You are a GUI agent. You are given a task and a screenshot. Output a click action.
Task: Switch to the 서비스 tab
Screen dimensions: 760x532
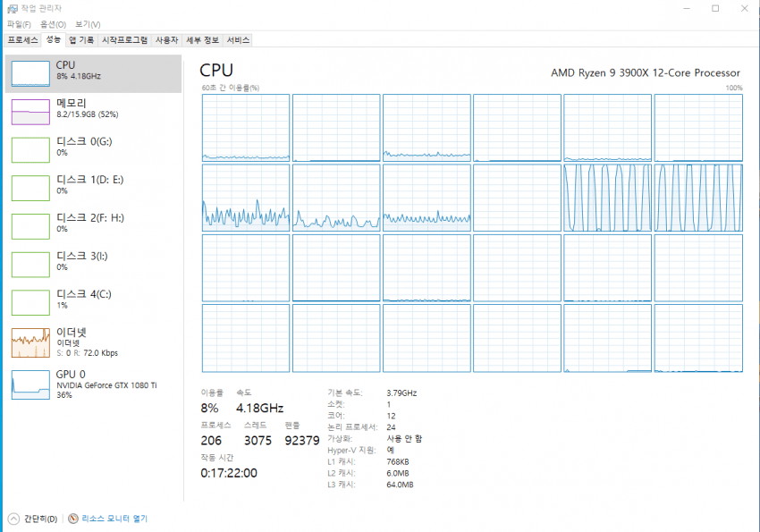pyautogui.click(x=238, y=40)
